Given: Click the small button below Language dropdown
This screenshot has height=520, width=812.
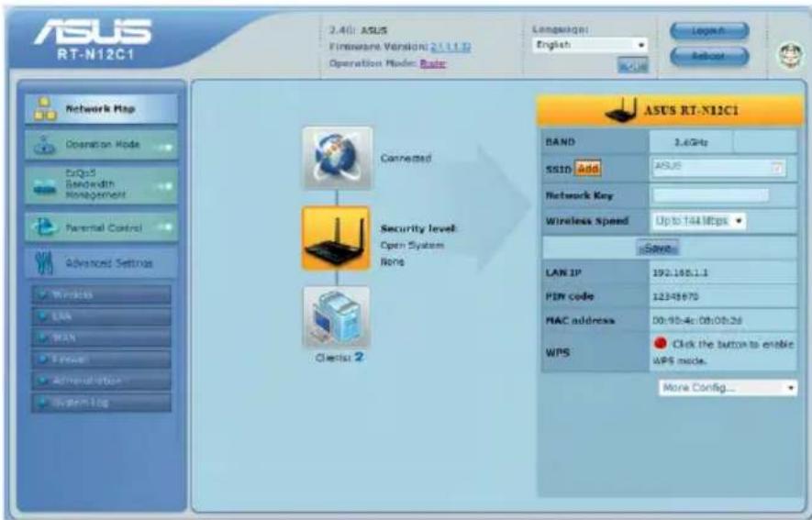Looking at the screenshot, I should pos(633,65).
